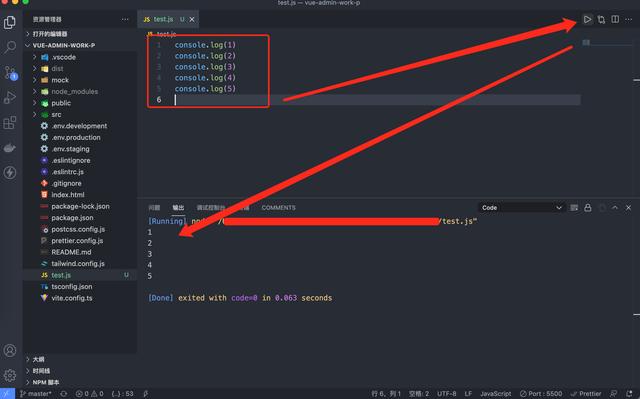640x399 pixels.
Task: Change LF end of line sequence
Action: (x=468, y=394)
